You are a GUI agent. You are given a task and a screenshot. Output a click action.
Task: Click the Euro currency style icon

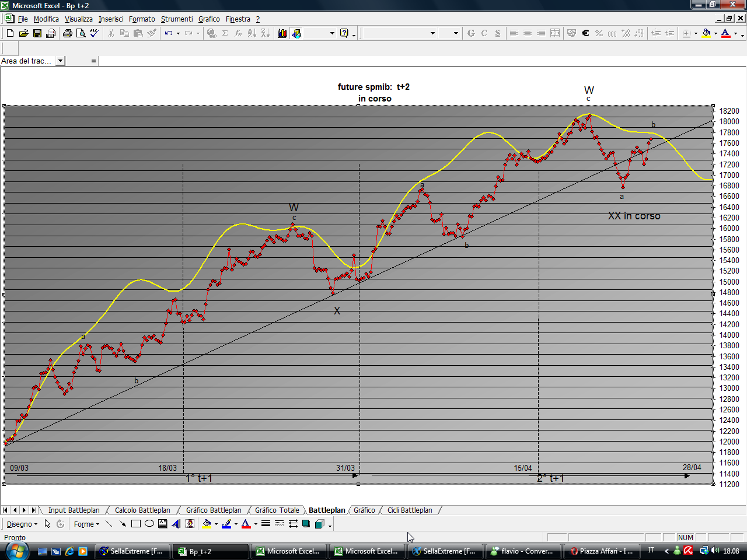point(585,33)
